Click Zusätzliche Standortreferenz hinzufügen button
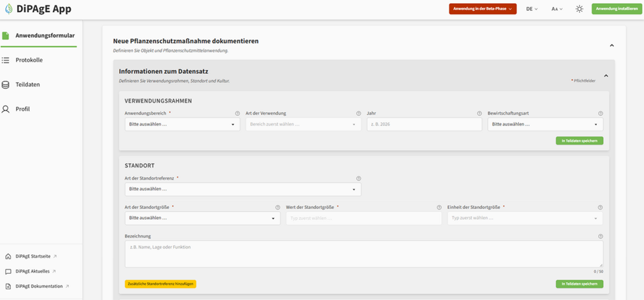 (x=161, y=284)
